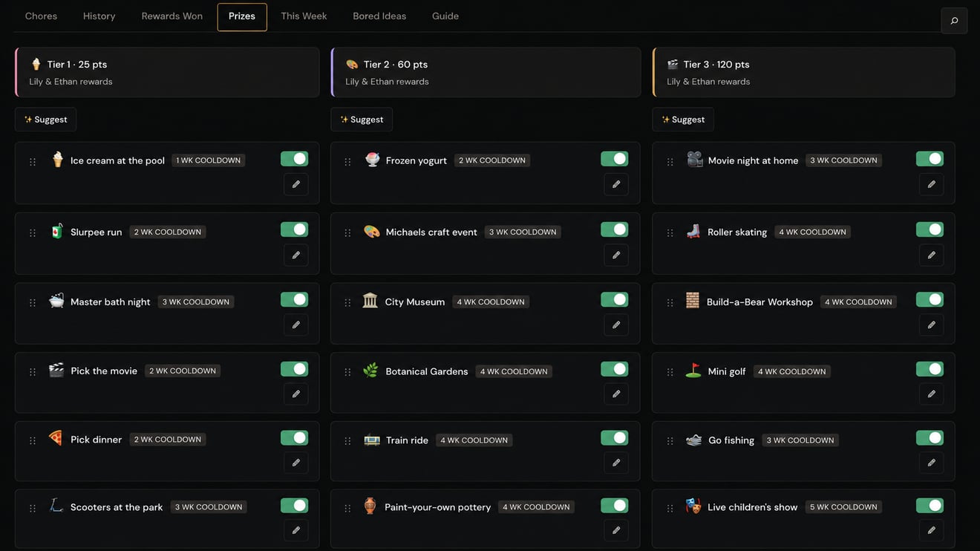
Task: Edit the Mini golf prize
Action: (x=931, y=394)
